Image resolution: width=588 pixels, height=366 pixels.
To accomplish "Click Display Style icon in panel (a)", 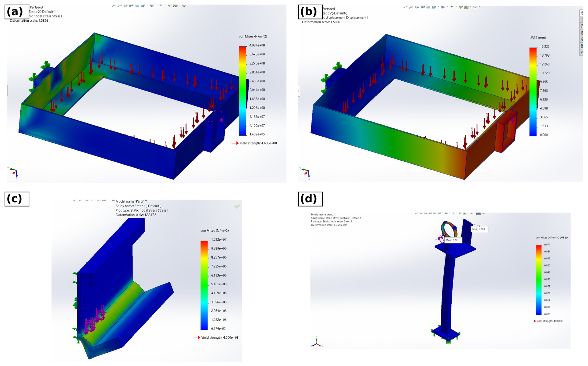I will (x=152, y=5).
